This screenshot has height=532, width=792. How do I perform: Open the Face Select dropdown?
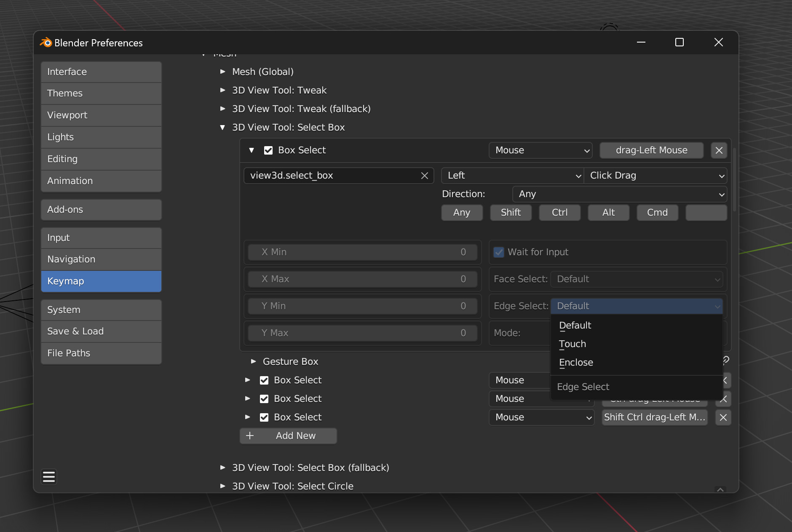pyautogui.click(x=637, y=279)
